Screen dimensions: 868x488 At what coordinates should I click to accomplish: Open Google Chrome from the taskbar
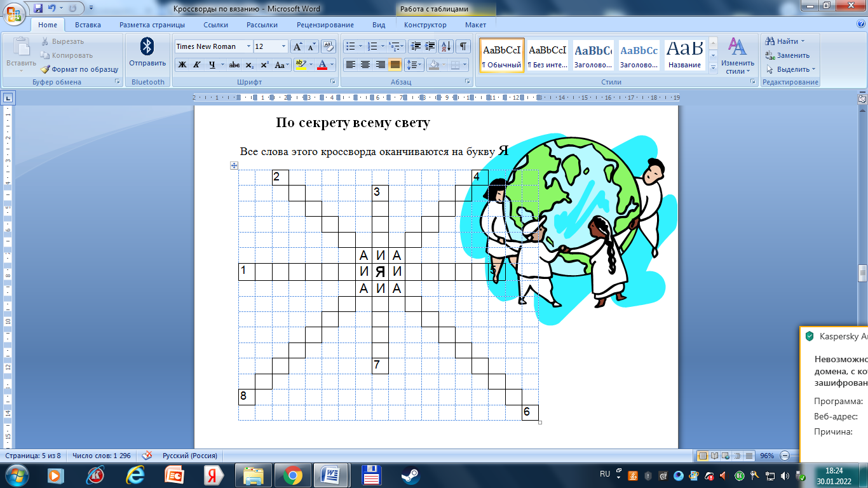[292, 475]
